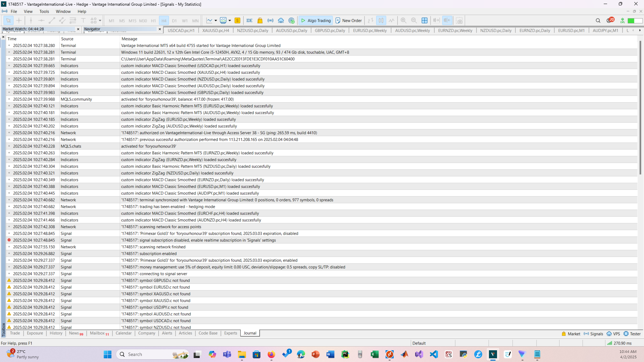Open the File menu
The width and height of the screenshot is (644, 362).
pos(14,11)
